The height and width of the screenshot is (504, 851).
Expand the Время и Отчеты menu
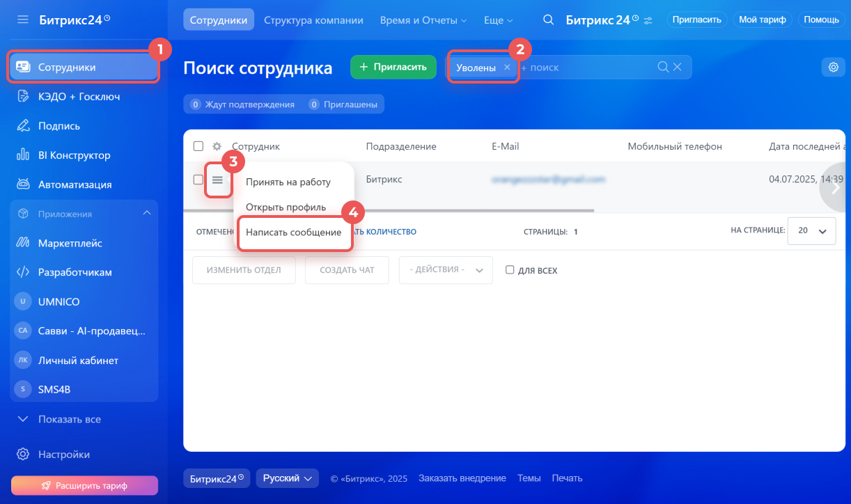tap(423, 19)
